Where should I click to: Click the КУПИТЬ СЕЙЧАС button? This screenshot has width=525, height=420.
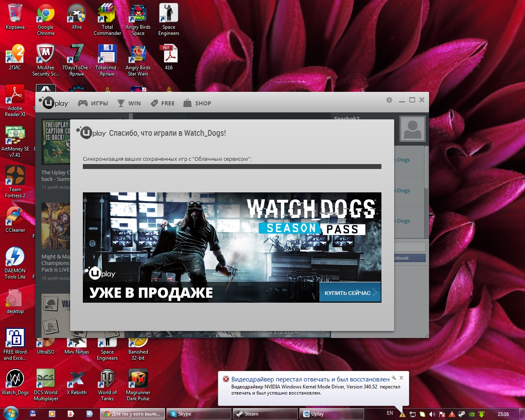(350, 292)
